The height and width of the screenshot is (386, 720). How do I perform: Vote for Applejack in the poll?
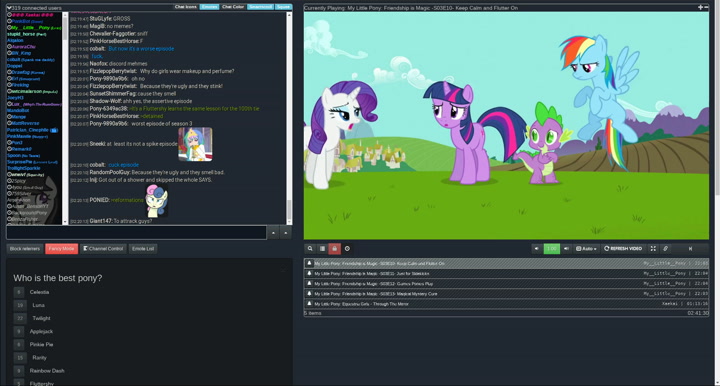coord(19,331)
